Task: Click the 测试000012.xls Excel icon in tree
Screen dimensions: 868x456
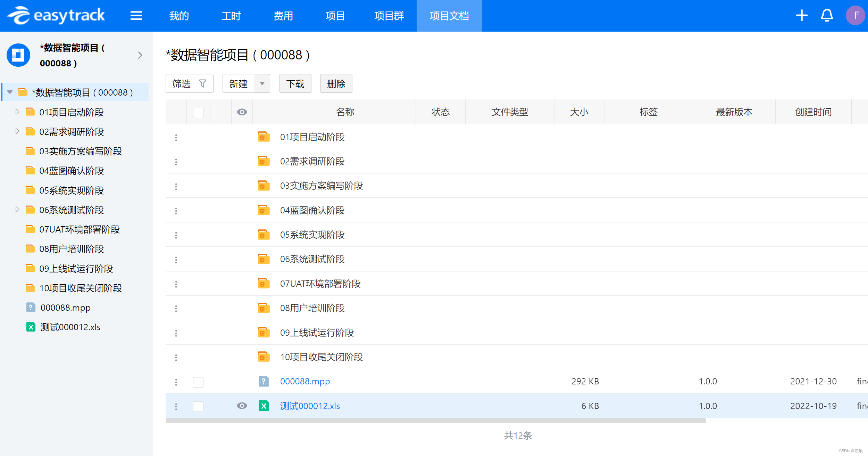Action: pyautogui.click(x=31, y=327)
